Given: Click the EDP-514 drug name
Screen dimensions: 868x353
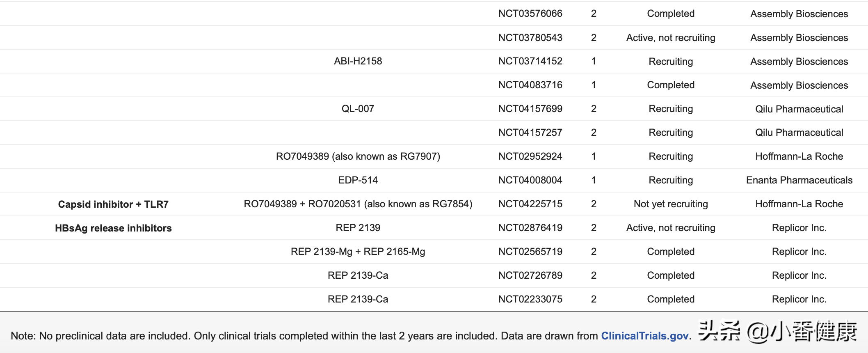Looking at the screenshot, I should click(358, 180).
